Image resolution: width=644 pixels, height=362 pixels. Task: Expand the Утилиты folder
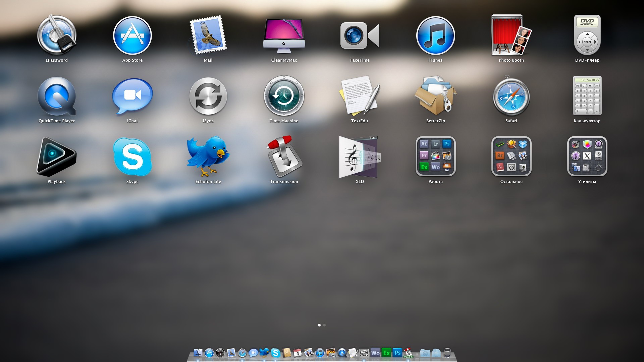pos(587,156)
